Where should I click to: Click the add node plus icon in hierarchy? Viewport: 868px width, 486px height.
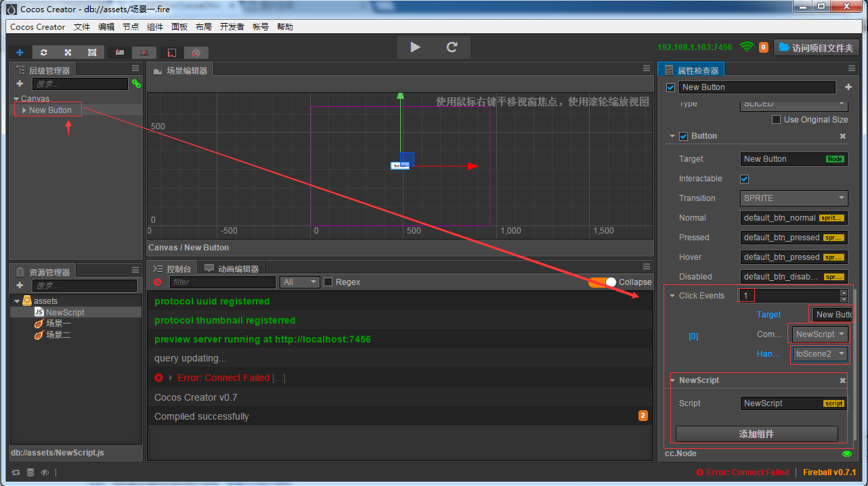pos(20,84)
